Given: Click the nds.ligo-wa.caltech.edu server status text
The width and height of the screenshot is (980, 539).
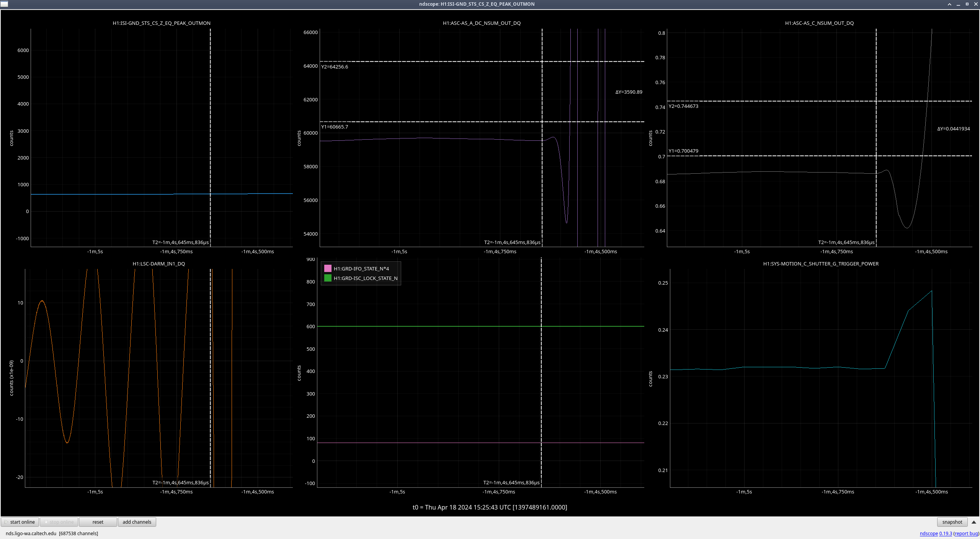Looking at the screenshot, I should click(52, 533).
